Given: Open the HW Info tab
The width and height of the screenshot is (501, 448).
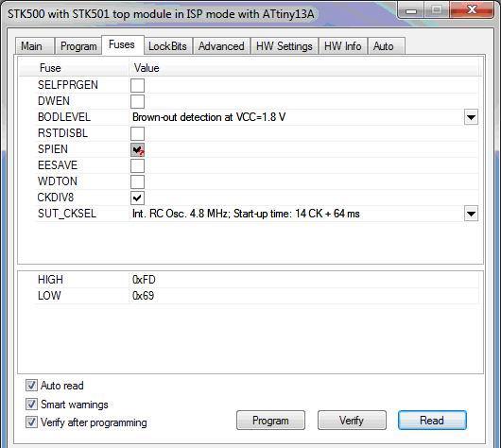Looking at the screenshot, I should (x=343, y=46).
